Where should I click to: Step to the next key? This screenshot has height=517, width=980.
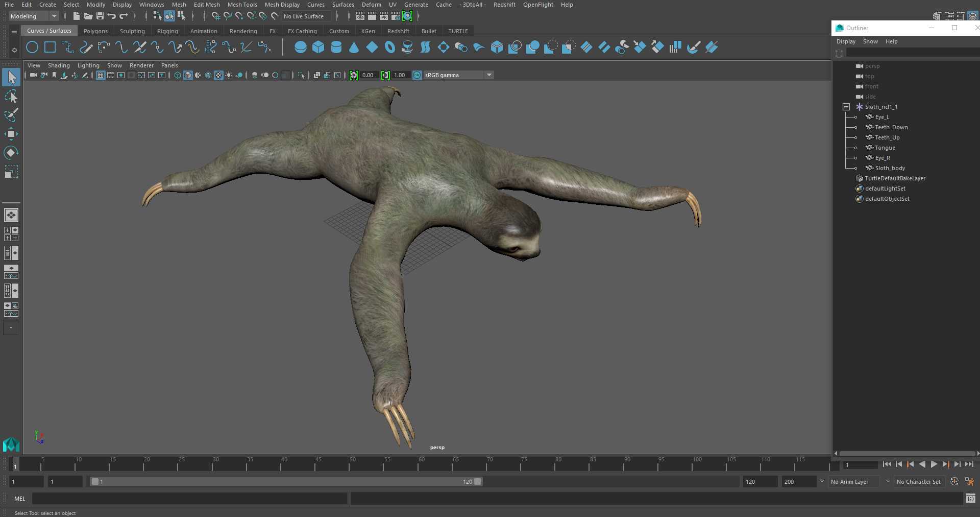(x=945, y=464)
